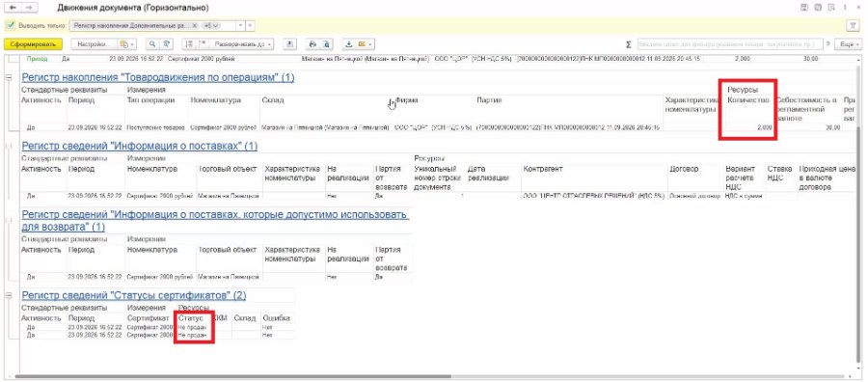Click the save-to-disk icon in title bar
The width and height of the screenshot is (868, 382).
[x=804, y=8]
